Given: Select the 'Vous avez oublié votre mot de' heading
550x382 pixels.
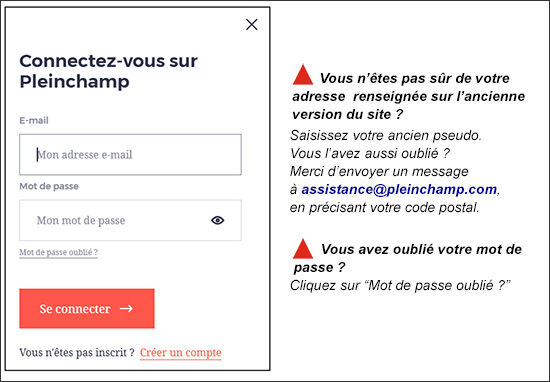Looking at the screenshot, I should coord(422,249).
